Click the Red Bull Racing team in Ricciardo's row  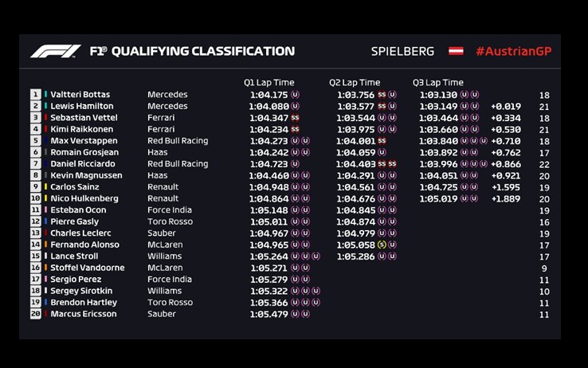tap(178, 164)
